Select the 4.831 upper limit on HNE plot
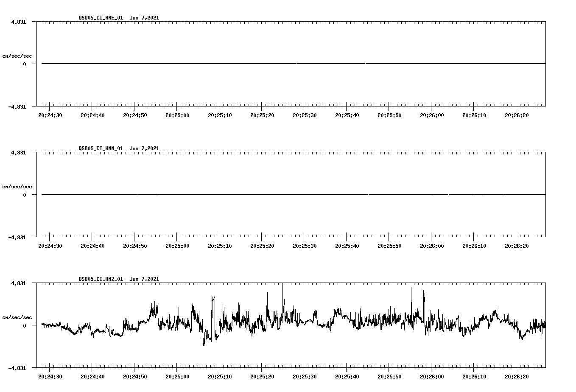Screen dimensions: 576x392 pyautogui.click(x=18, y=22)
